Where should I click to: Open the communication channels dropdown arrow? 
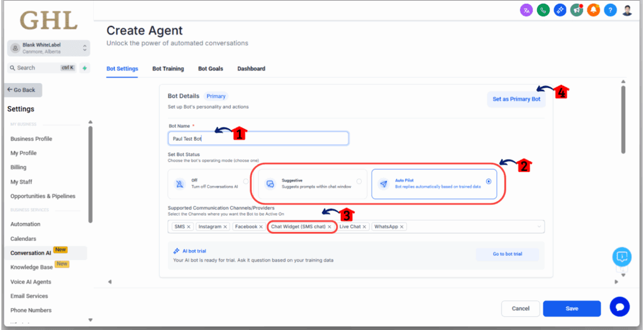point(539,226)
